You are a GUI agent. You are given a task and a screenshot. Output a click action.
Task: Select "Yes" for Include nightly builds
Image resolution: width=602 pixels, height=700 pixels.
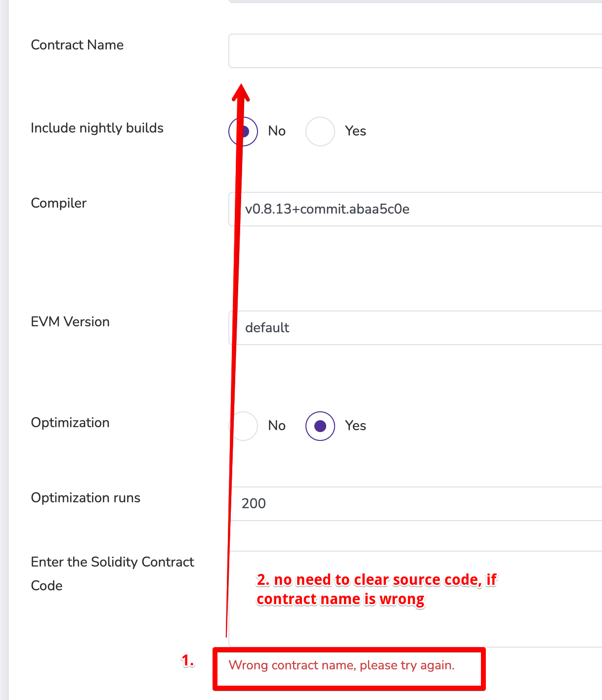pos(320,131)
